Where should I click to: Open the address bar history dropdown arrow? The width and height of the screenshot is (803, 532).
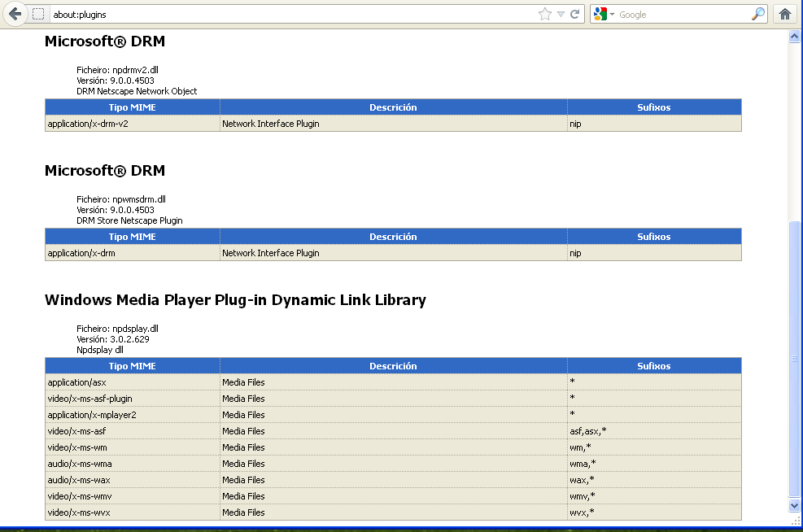click(x=561, y=14)
